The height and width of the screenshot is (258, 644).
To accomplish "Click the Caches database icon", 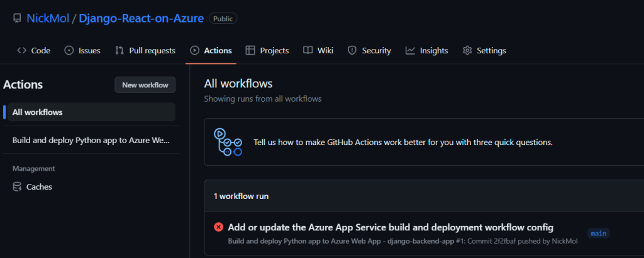I will [17, 187].
